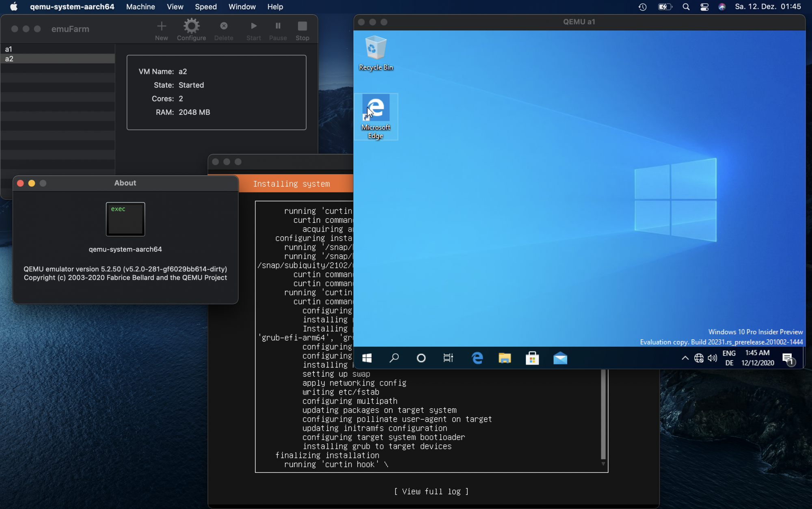Open Windows Start menu button
The image size is (812, 509).
[367, 358]
